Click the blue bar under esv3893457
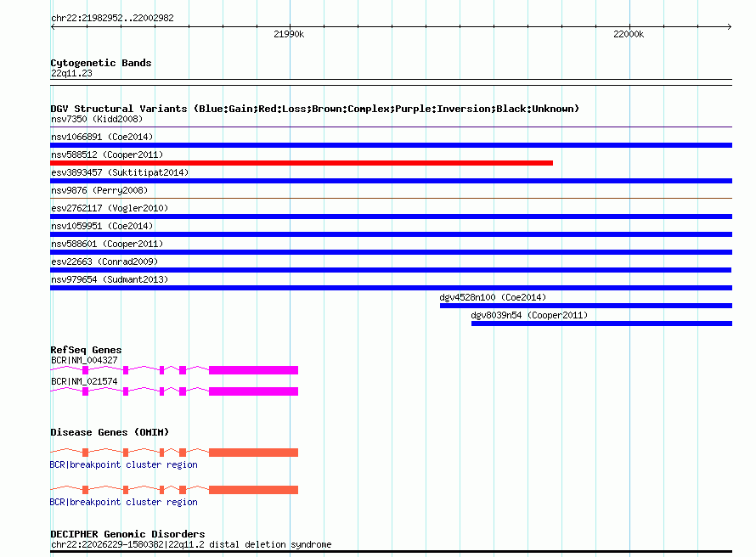Viewport: 756px width, 557px height. [x=391, y=181]
